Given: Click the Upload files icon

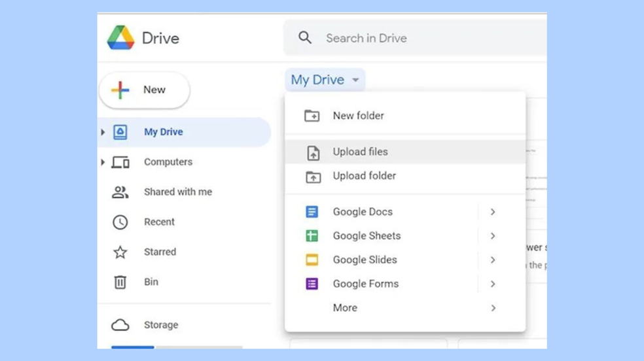Looking at the screenshot, I should click(x=313, y=152).
